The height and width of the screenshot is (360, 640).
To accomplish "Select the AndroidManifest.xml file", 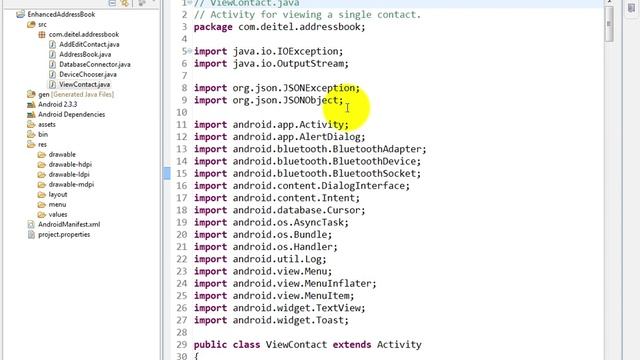I will pyautogui.click(x=69, y=224).
